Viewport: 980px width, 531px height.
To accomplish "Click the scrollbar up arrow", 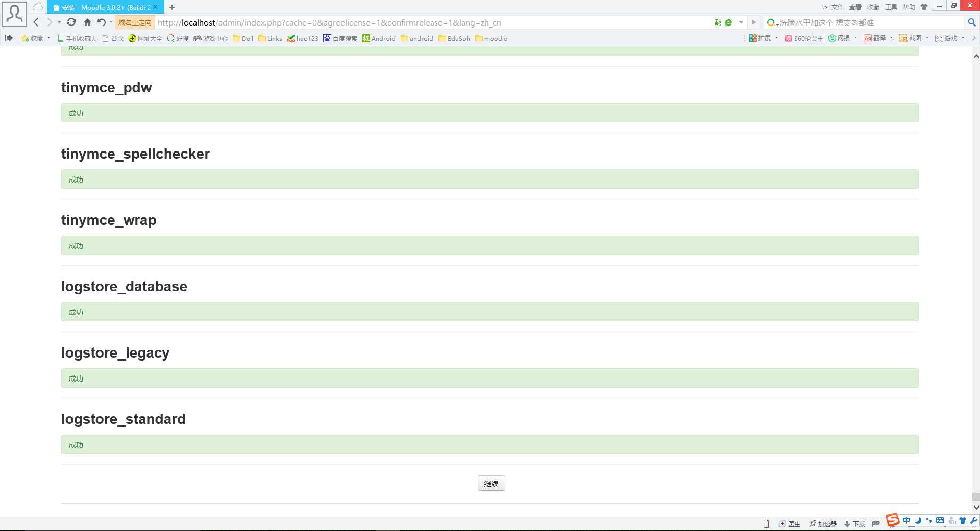I will pos(976,57).
